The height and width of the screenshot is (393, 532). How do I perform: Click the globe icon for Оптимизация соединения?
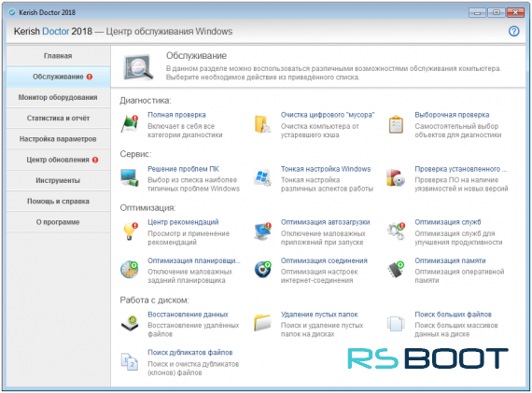tap(263, 270)
